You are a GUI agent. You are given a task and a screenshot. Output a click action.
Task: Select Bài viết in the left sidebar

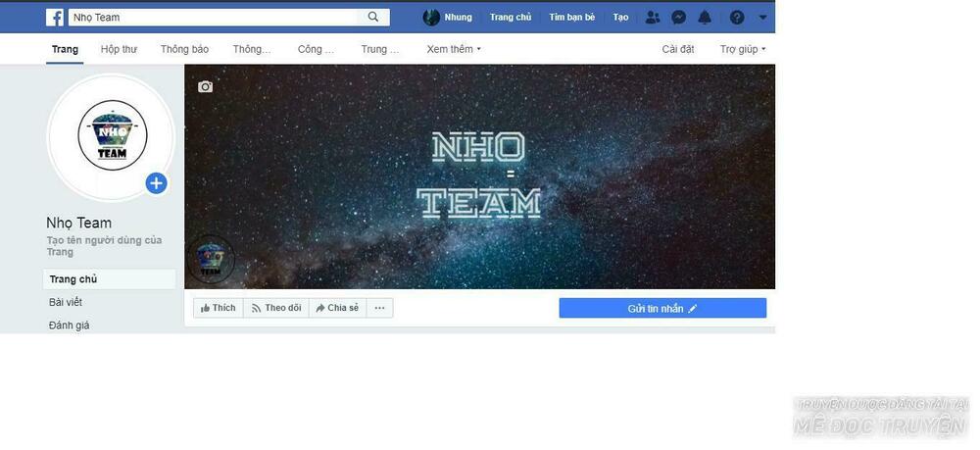(66, 302)
